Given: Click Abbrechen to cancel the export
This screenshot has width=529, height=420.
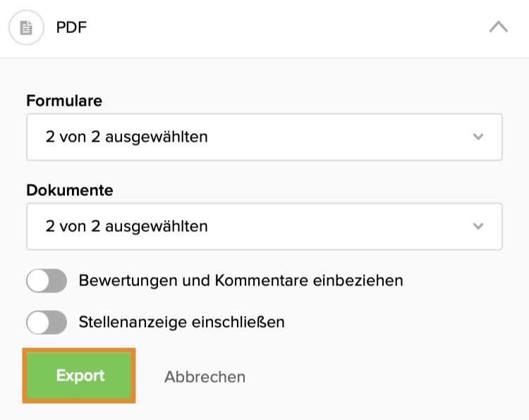Looking at the screenshot, I should (205, 376).
